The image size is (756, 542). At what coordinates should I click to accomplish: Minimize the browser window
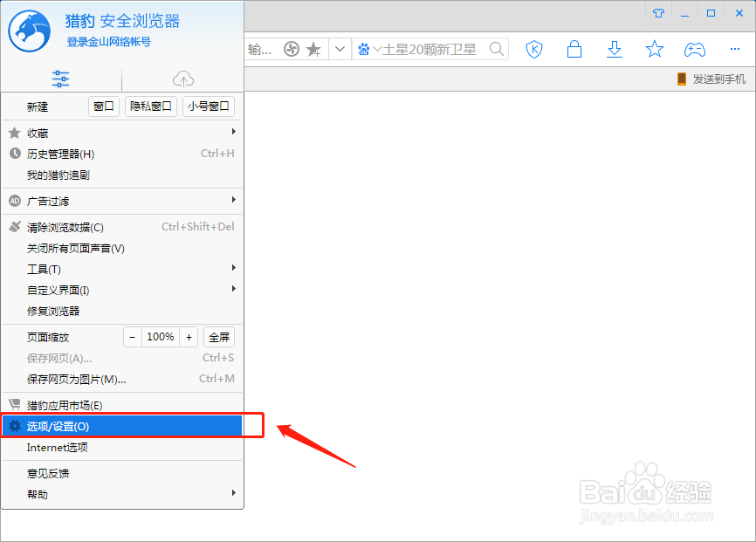(x=684, y=13)
